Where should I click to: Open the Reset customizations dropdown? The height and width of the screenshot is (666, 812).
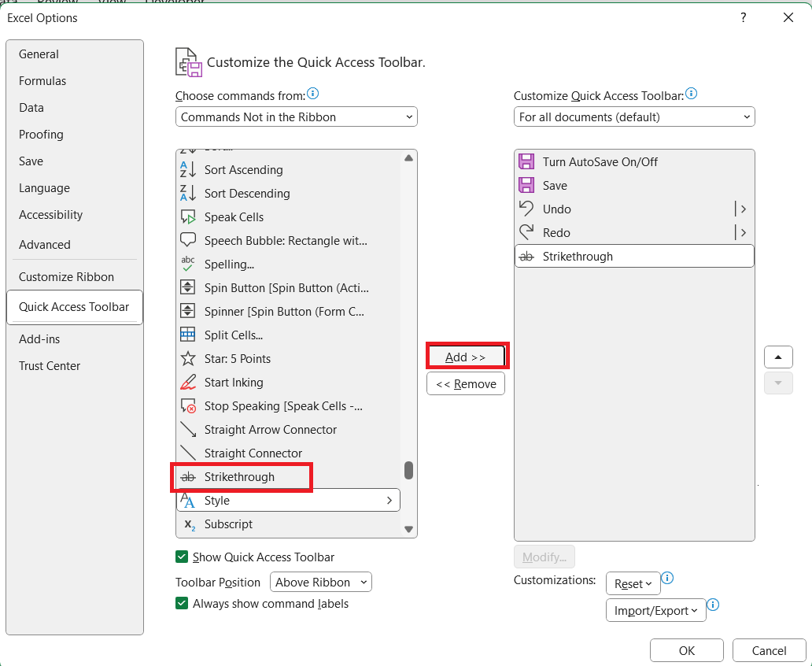633,584
